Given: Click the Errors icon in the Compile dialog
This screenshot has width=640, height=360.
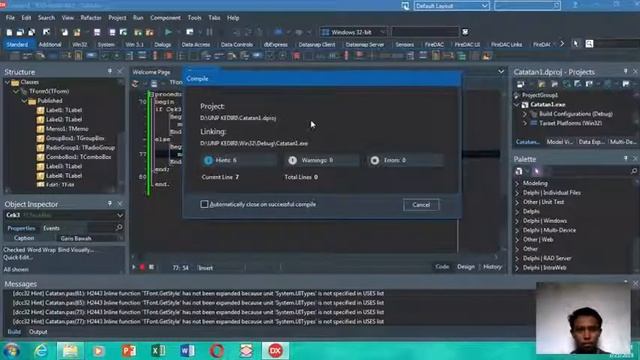Looking at the screenshot, I should 374,160.
